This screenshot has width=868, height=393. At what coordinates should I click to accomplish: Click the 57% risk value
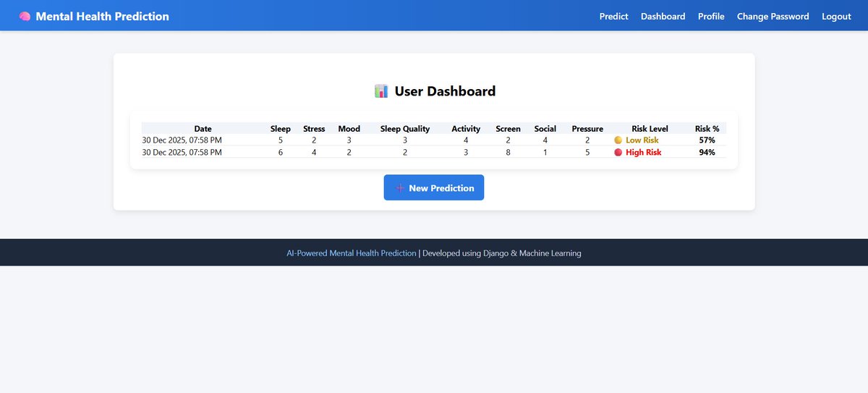point(707,140)
